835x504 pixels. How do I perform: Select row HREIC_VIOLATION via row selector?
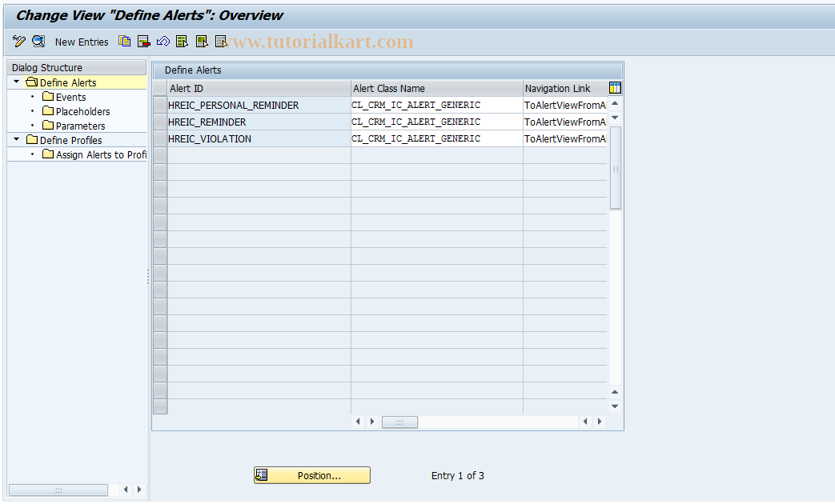tap(160, 138)
